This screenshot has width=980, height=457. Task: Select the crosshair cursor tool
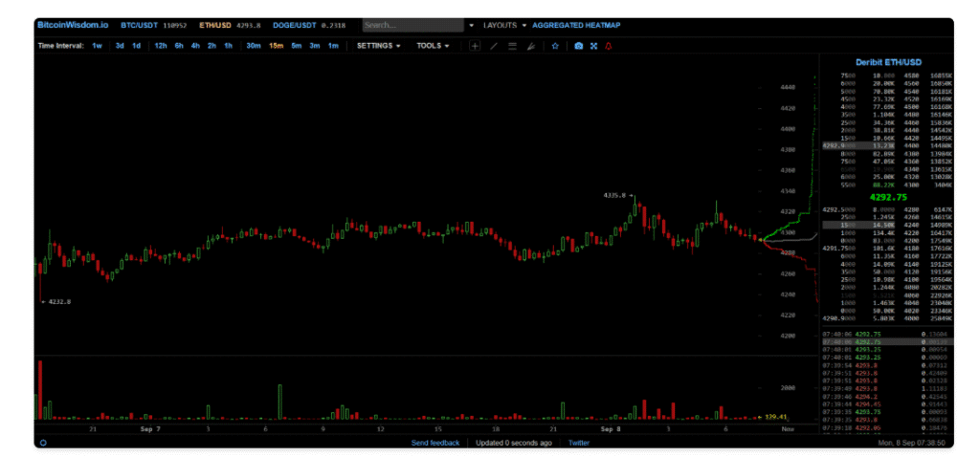click(475, 46)
